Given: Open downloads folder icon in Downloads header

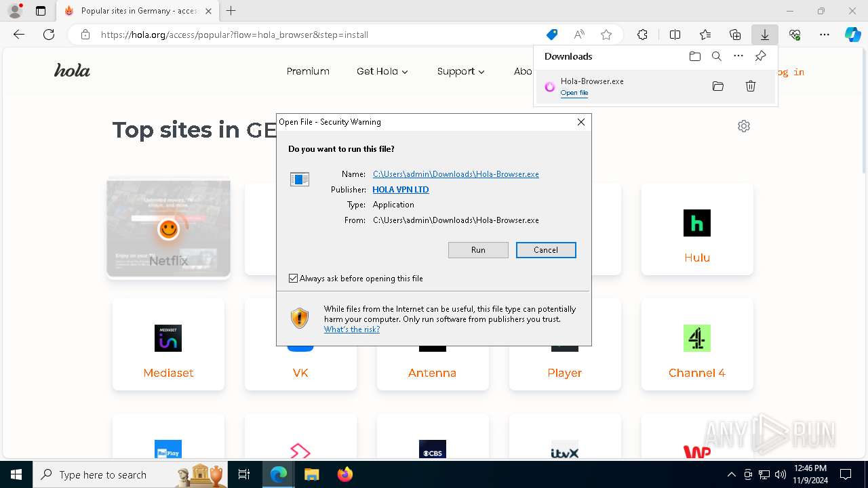Looking at the screenshot, I should (695, 56).
